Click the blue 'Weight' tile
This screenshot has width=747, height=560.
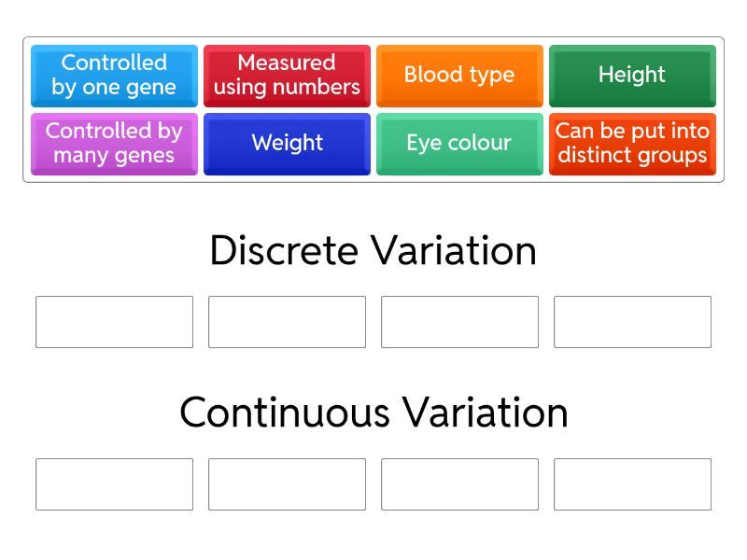pos(287,144)
